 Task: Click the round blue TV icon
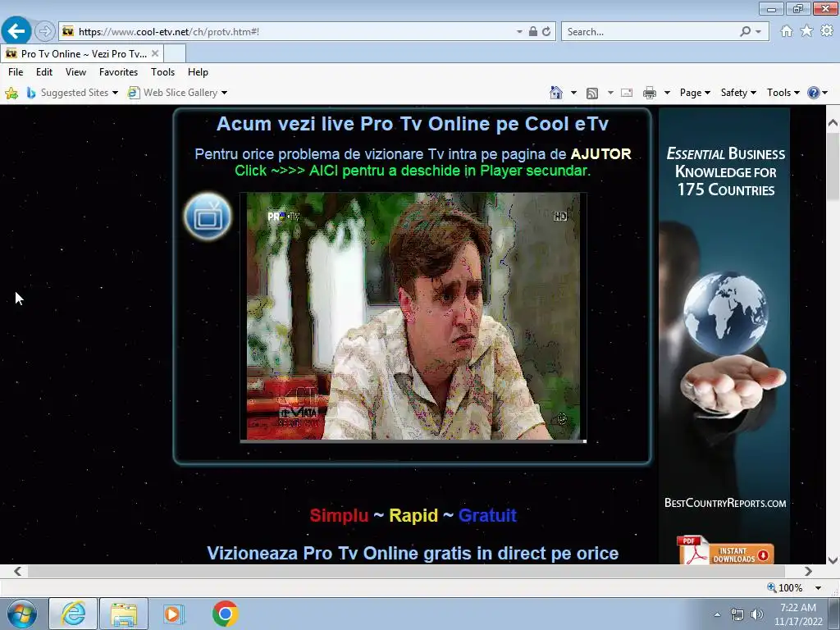pos(208,217)
